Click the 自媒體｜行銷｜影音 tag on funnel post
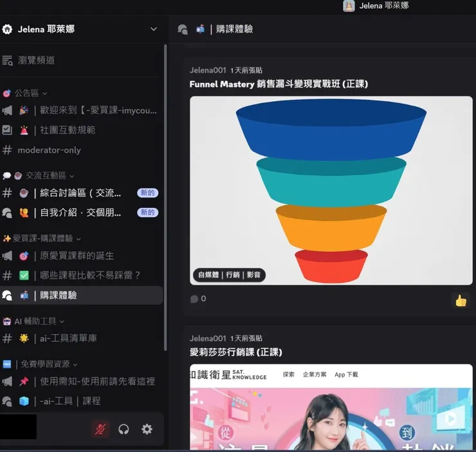 [230, 275]
